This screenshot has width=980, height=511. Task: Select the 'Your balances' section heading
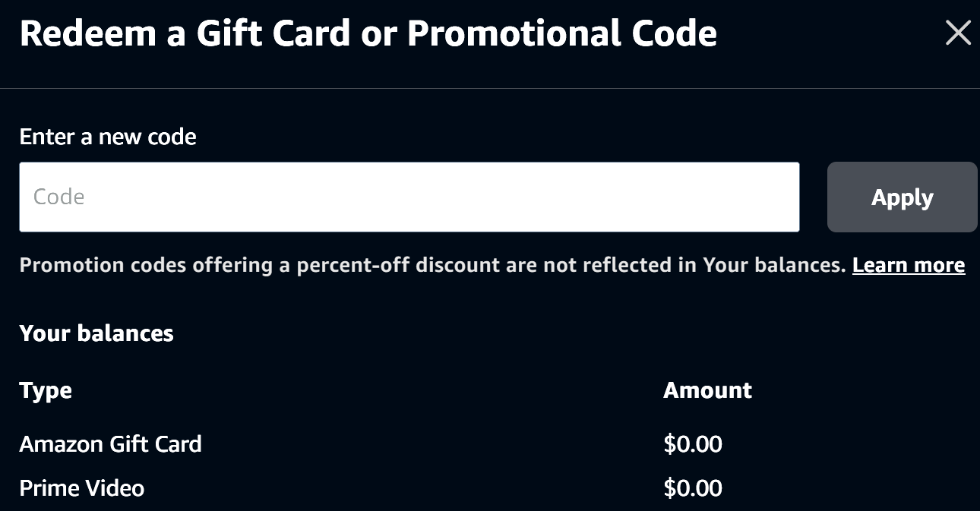pos(96,333)
